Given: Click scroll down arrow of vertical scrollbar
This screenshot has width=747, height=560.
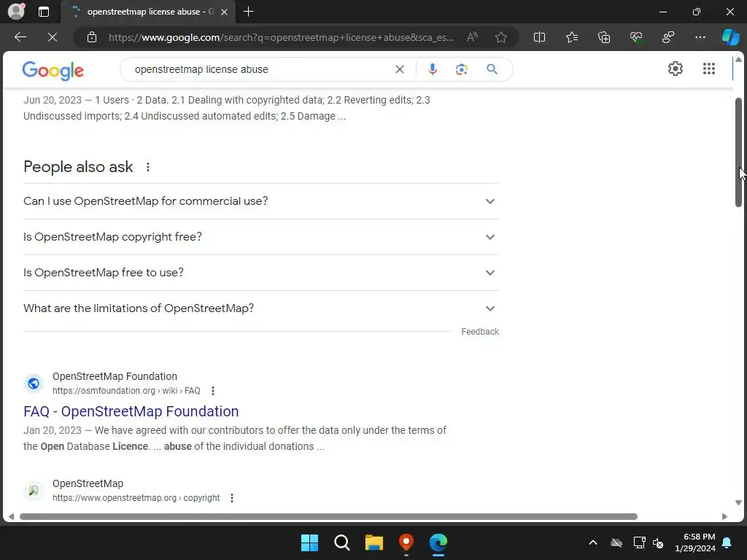Looking at the screenshot, I should pyautogui.click(x=738, y=503).
